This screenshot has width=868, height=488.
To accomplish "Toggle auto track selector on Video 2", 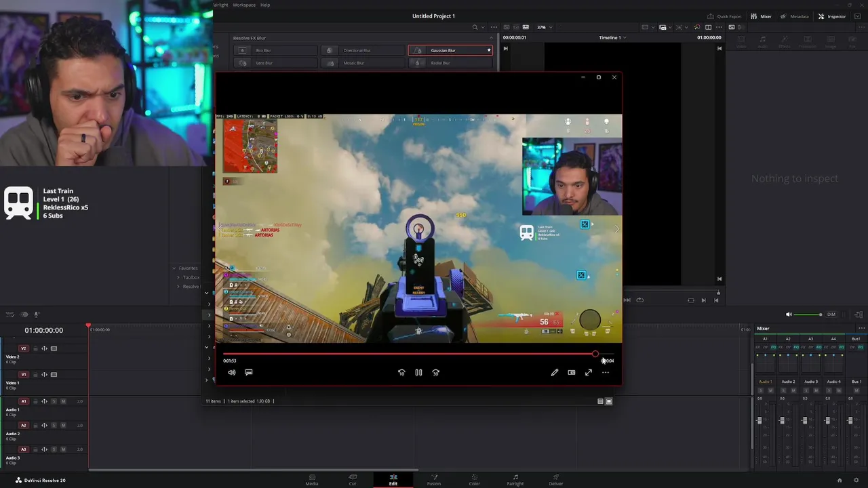I will click(x=45, y=348).
